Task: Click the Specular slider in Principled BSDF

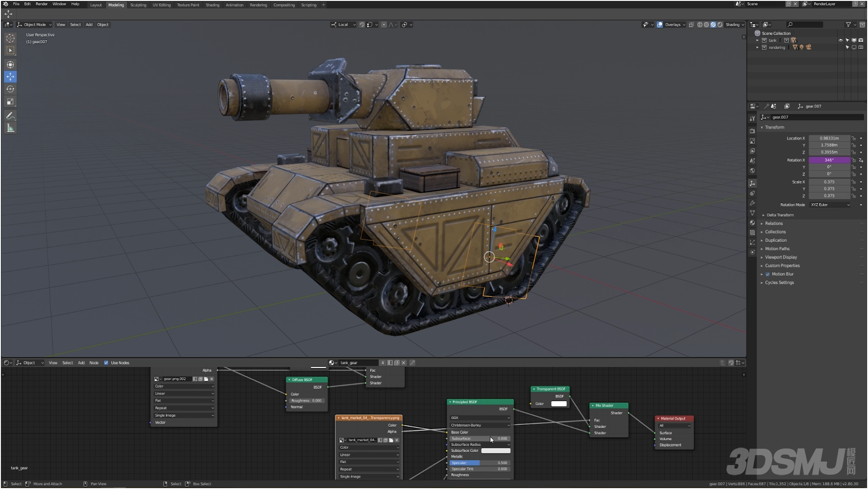Action: pos(480,463)
